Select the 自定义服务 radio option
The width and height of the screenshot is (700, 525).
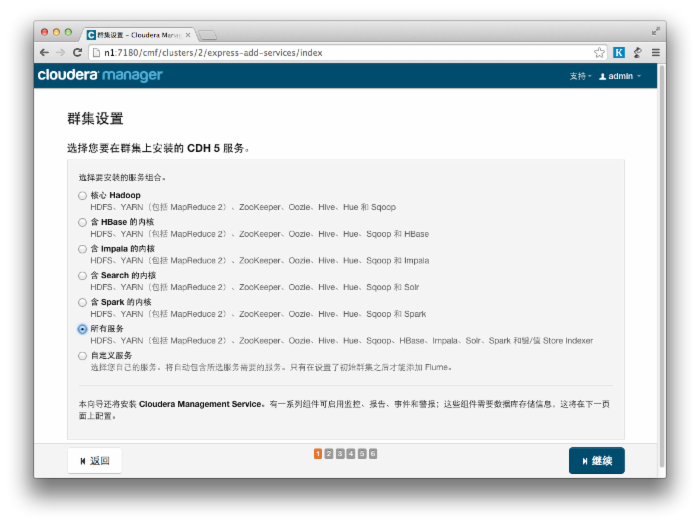82,355
